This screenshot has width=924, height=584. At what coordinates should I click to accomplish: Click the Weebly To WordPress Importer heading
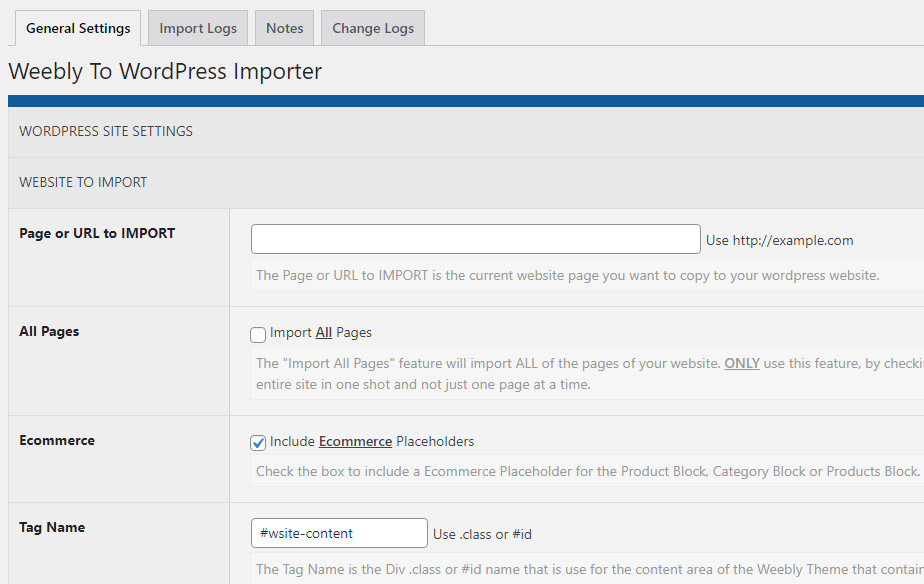(x=165, y=71)
